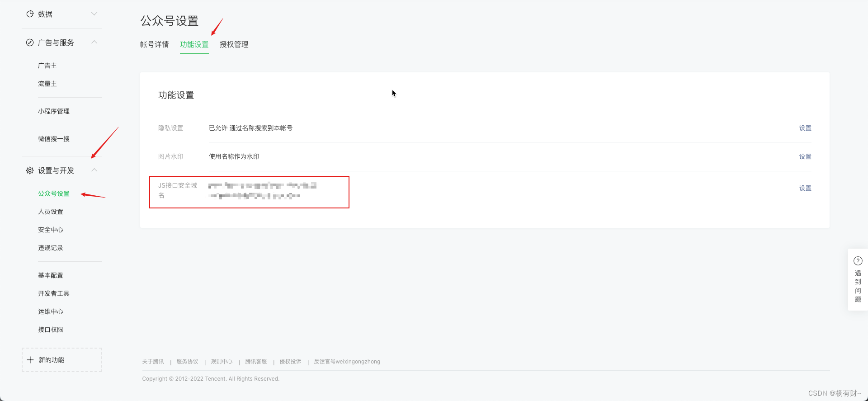The width and height of the screenshot is (868, 401).
Task: Click 设置 link for JS接口安全域名
Action: coord(805,188)
